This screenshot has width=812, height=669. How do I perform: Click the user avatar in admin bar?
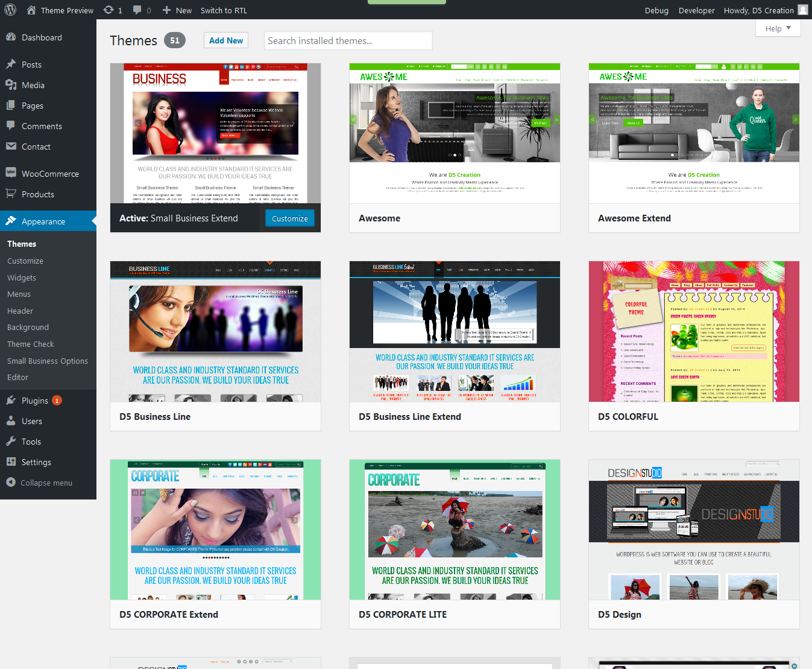[x=802, y=10]
